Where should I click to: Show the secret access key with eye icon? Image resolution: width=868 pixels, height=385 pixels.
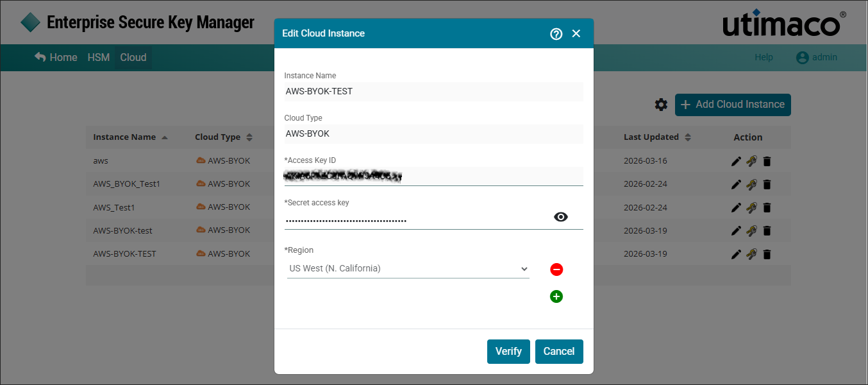click(x=561, y=217)
